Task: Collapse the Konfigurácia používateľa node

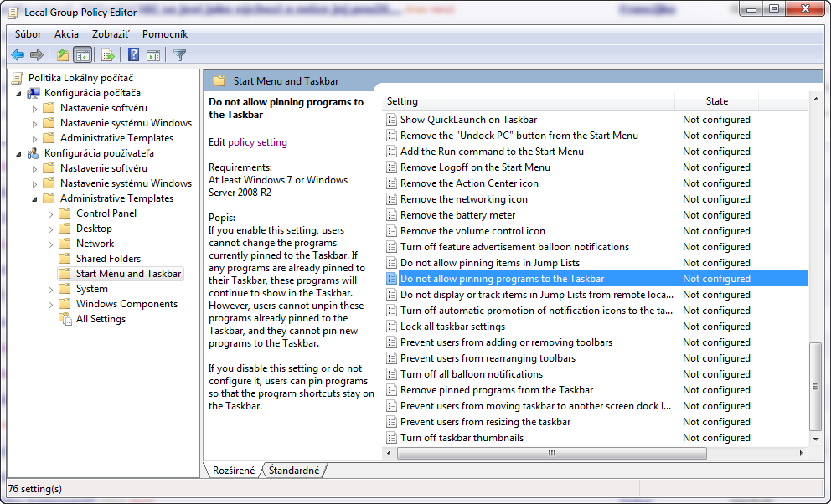Action: 19,153
